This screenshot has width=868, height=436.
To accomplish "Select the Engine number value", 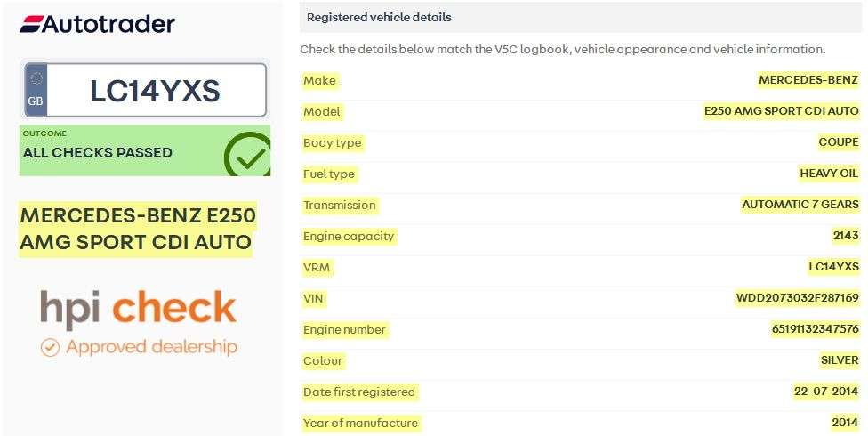I will tap(815, 329).
